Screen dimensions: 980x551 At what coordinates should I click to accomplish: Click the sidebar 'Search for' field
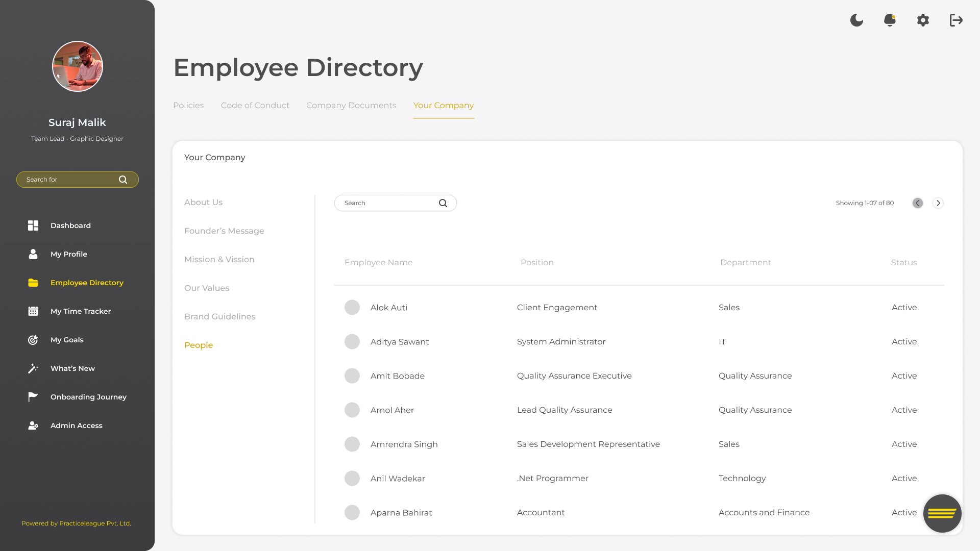tap(69, 180)
